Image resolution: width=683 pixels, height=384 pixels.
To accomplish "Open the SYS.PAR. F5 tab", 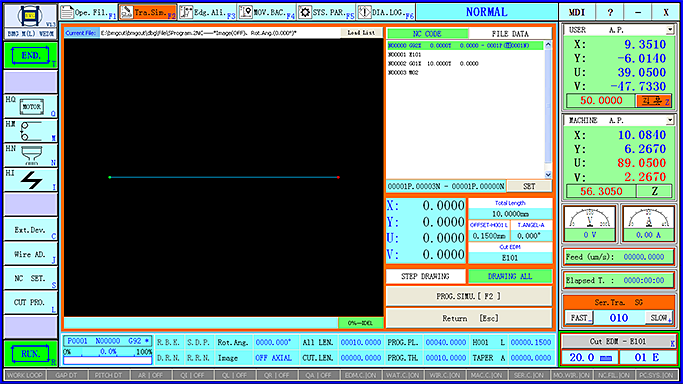I will (326, 13).
